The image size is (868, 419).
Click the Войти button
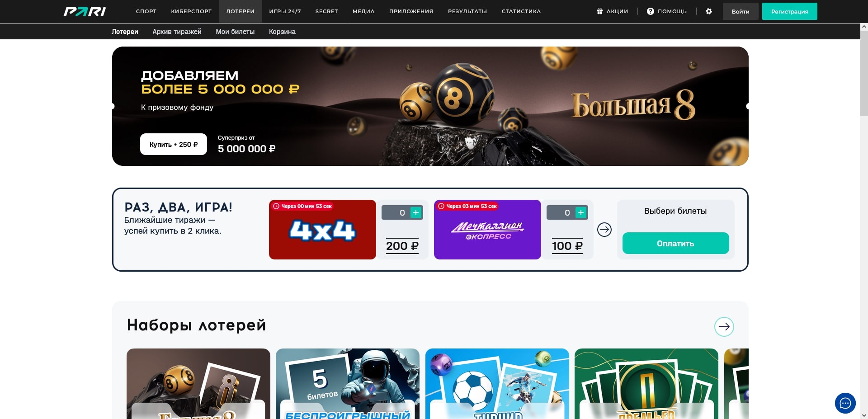click(x=740, y=11)
